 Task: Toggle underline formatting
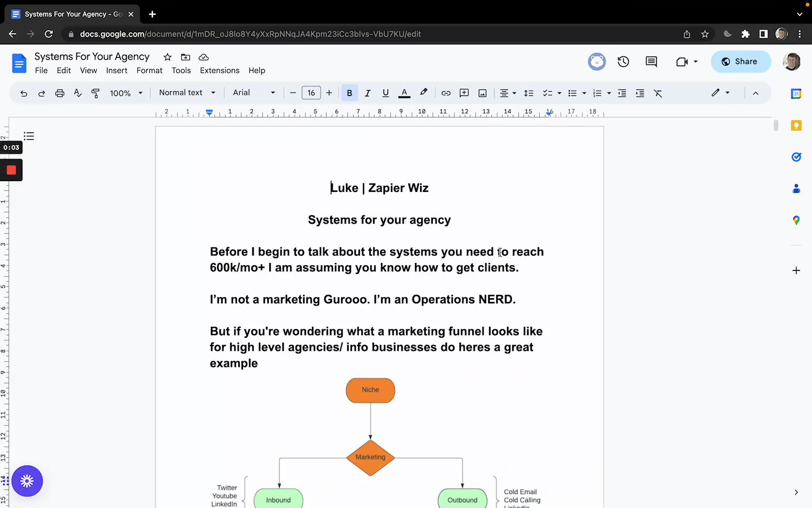[385, 93]
